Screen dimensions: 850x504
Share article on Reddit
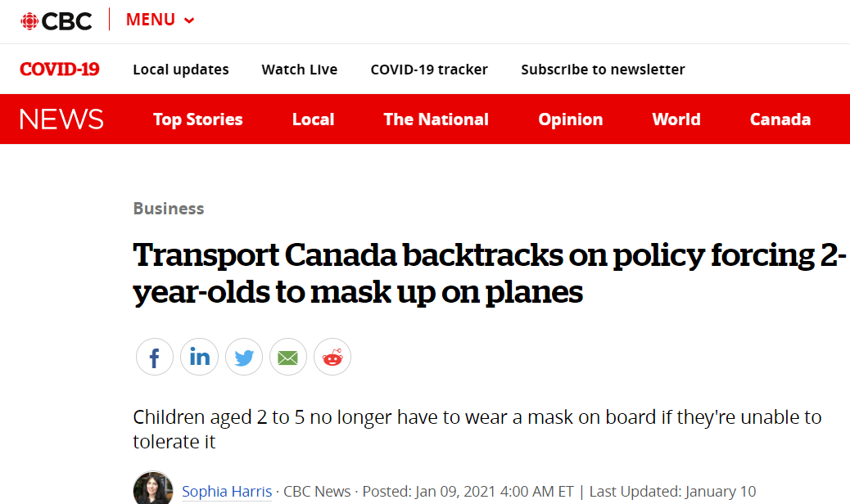332,358
